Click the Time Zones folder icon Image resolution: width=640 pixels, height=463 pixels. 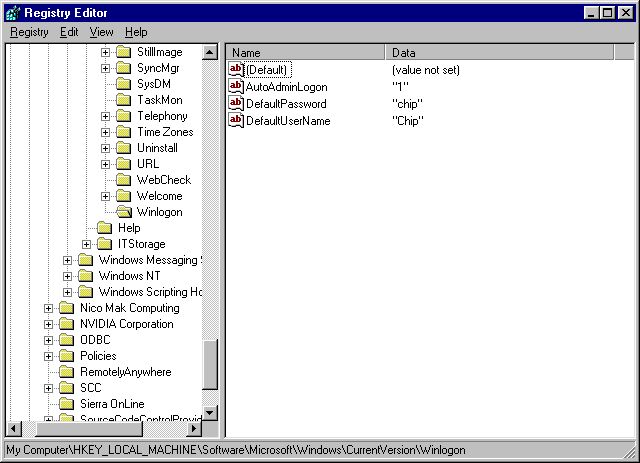click(124, 132)
